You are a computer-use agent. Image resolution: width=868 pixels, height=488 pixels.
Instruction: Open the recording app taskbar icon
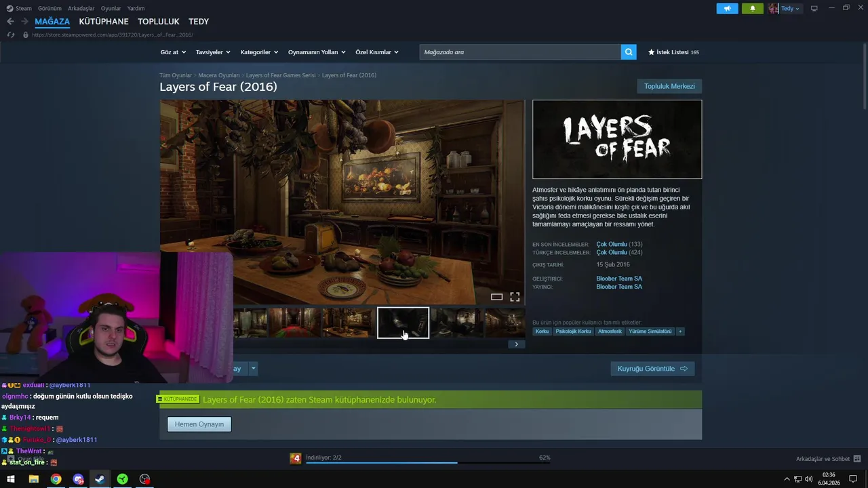coord(144,479)
